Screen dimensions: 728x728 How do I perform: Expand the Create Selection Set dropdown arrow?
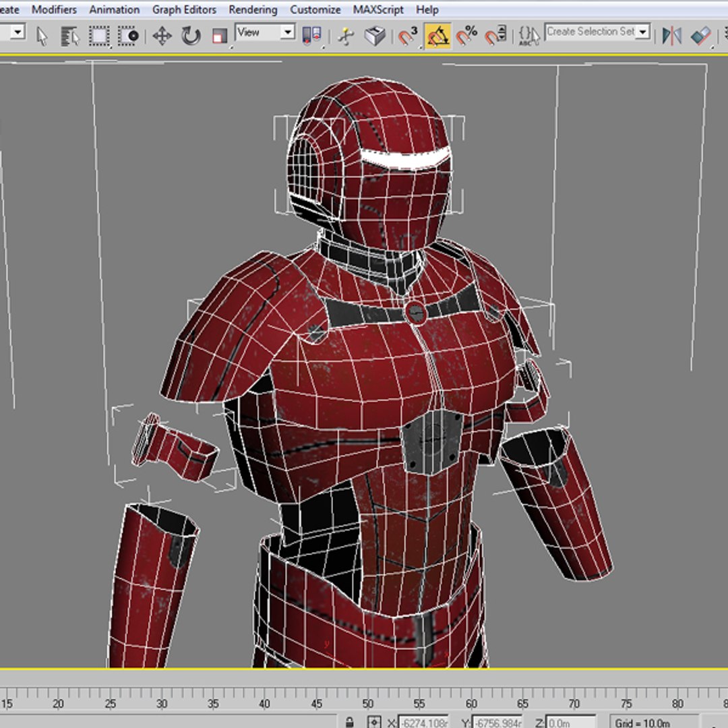pos(643,32)
